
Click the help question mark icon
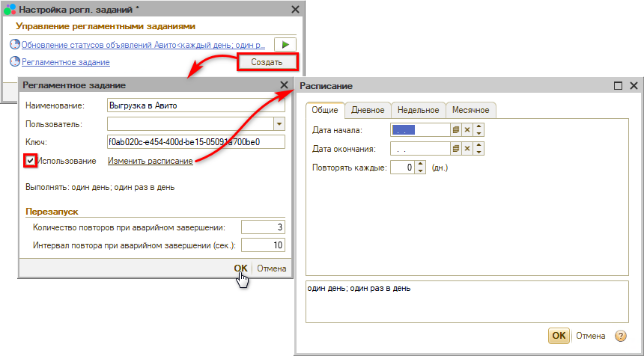pyautogui.click(x=620, y=336)
